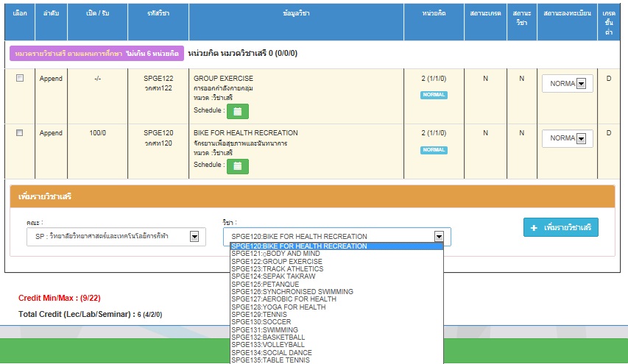628x364 pixels.
Task: Click the blue add free elective button
Action: coord(561,227)
